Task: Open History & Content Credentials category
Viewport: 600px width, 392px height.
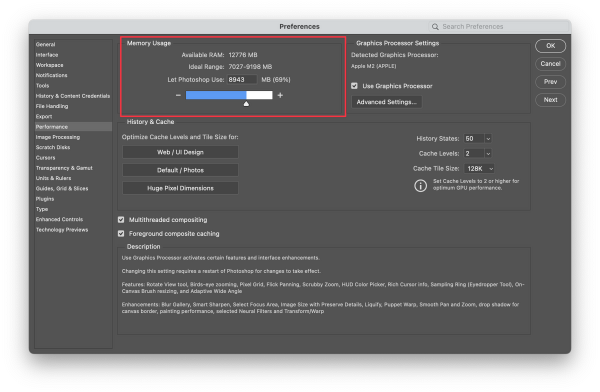Action: coord(73,96)
